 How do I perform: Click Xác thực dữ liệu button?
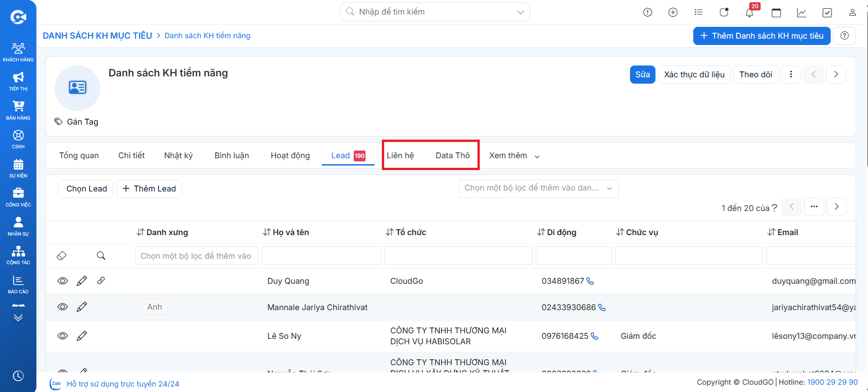coord(694,75)
